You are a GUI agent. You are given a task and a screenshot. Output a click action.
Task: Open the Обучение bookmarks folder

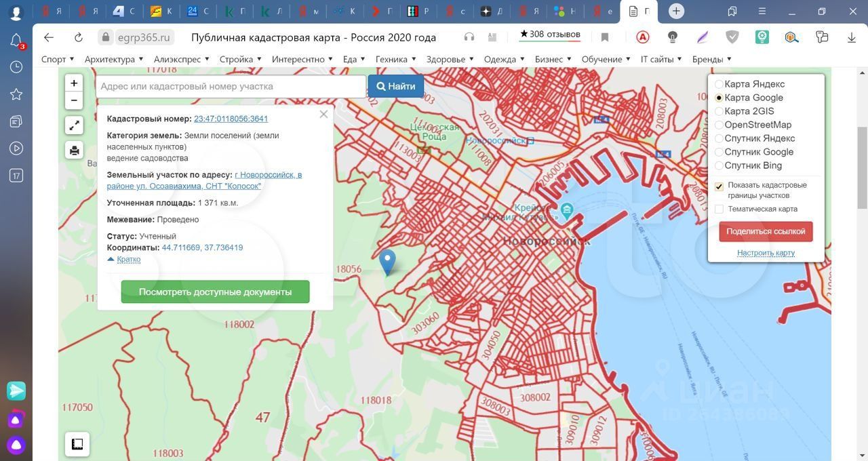coord(606,59)
